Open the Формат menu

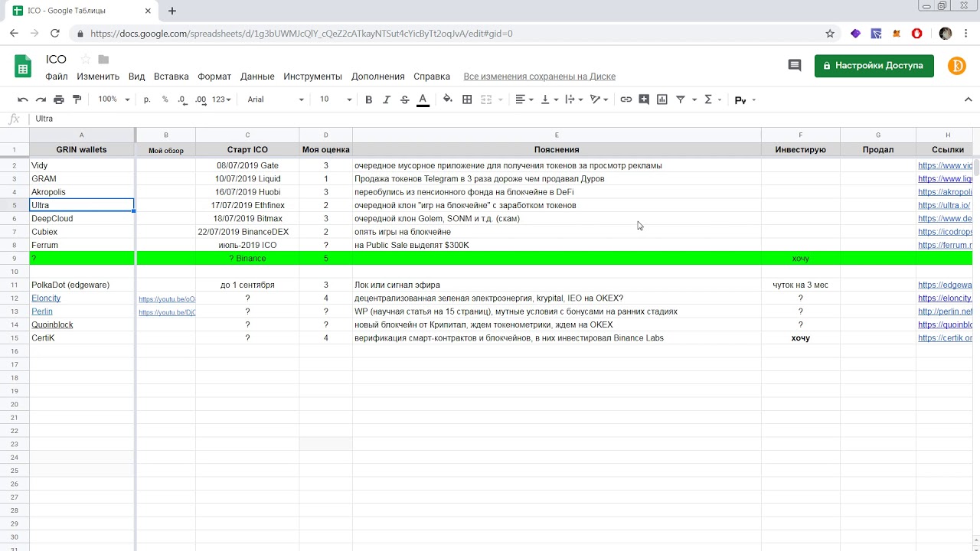pos(214,77)
